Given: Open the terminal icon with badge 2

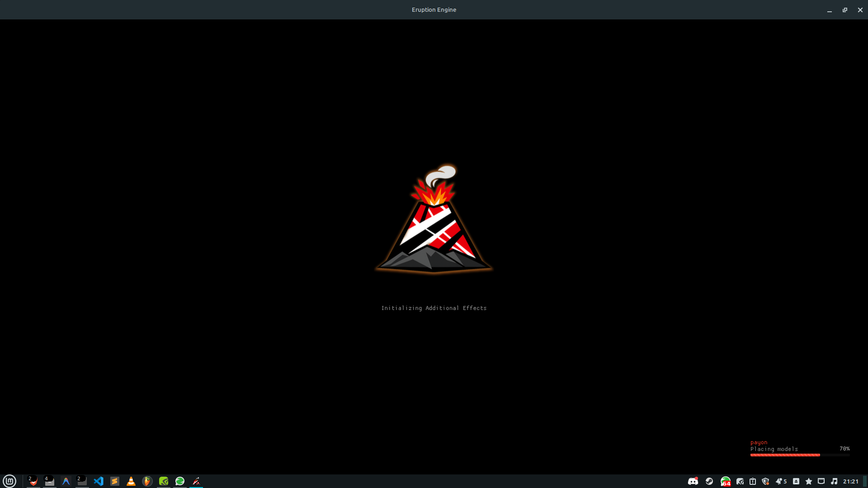Looking at the screenshot, I should (x=82, y=481).
